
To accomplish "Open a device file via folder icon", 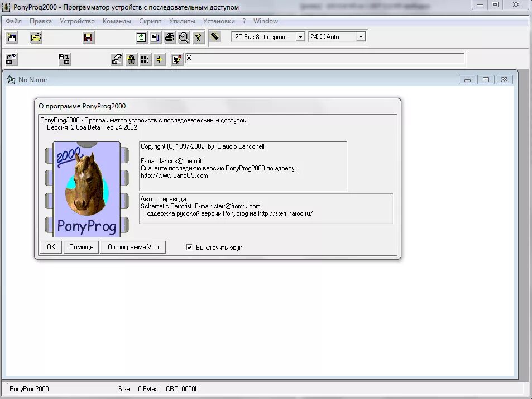I will pos(36,37).
